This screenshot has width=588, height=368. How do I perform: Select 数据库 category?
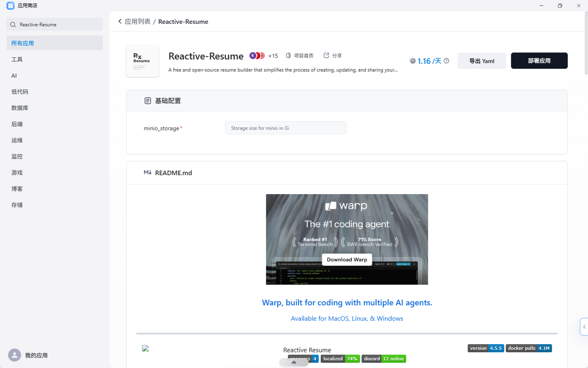[x=55, y=108]
